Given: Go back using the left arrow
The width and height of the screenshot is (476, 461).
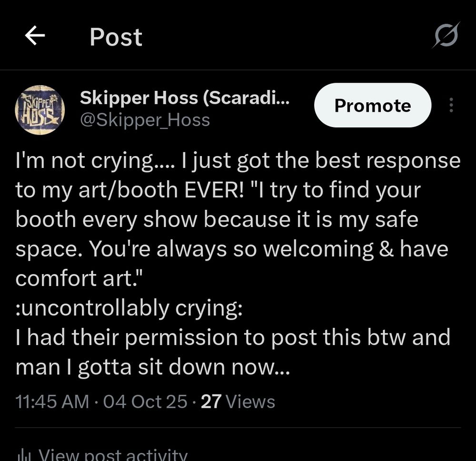Looking at the screenshot, I should pyautogui.click(x=35, y=36).
